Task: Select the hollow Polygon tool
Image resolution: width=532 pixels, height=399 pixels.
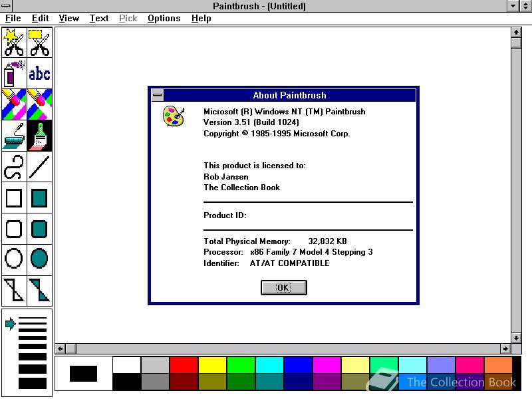Action: click(x=14, y=291)
